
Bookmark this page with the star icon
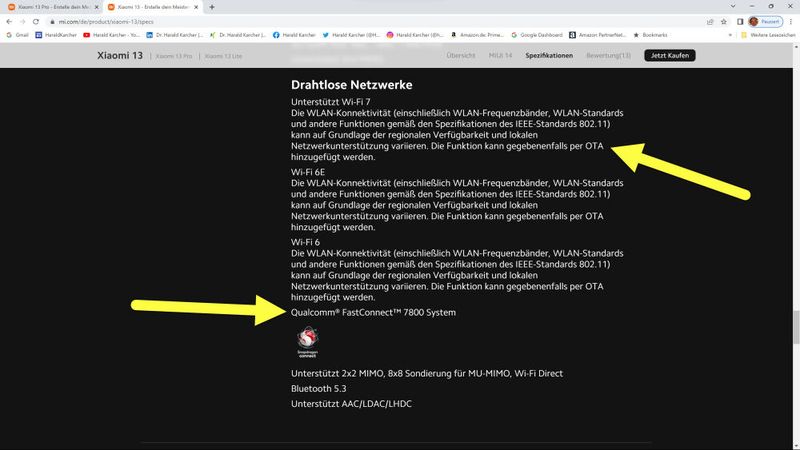[x=723, y=21]
